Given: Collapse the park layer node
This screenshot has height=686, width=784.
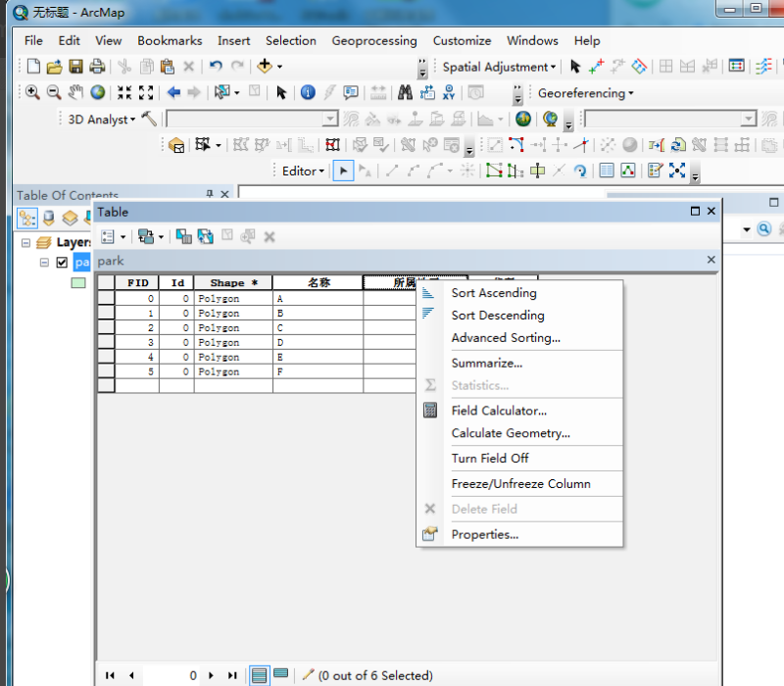Looking at the screenshot, I should point(44,263).
